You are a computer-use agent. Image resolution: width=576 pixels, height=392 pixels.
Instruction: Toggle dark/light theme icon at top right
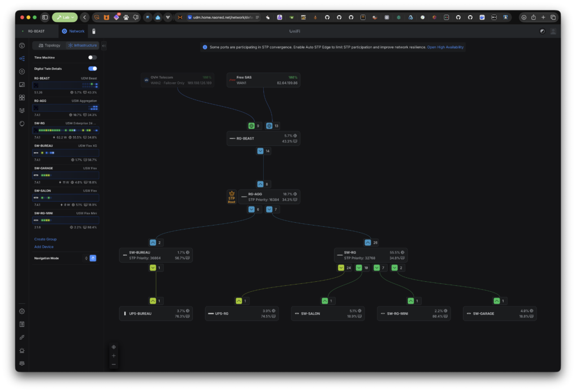click(542, 31)
